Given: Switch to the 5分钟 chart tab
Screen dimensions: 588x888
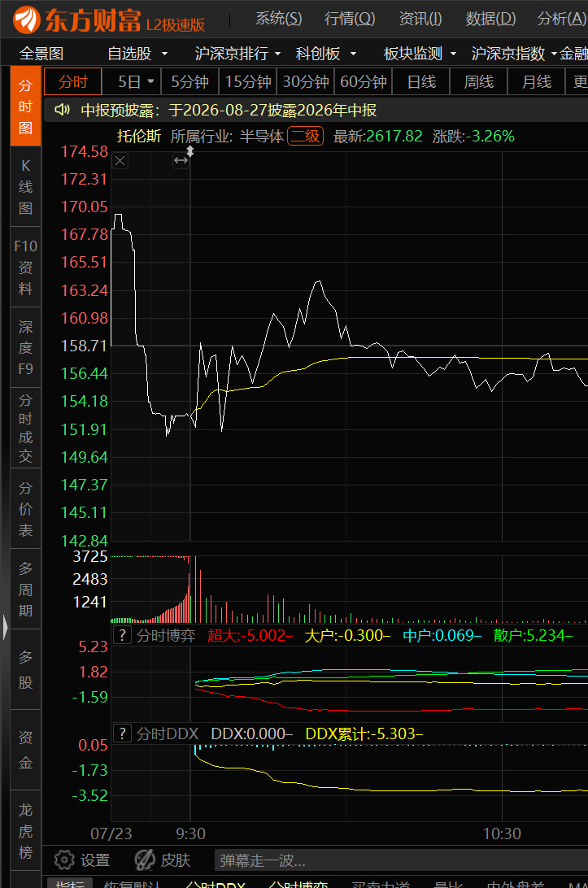Looking at the screenshot, I should click(190, 82).
